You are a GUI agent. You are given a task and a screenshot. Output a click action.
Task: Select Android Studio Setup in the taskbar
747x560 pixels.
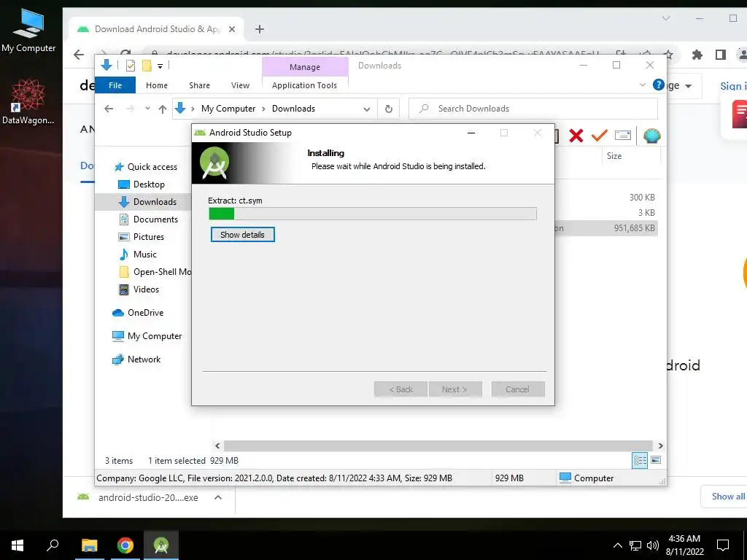tap(161, 545)
